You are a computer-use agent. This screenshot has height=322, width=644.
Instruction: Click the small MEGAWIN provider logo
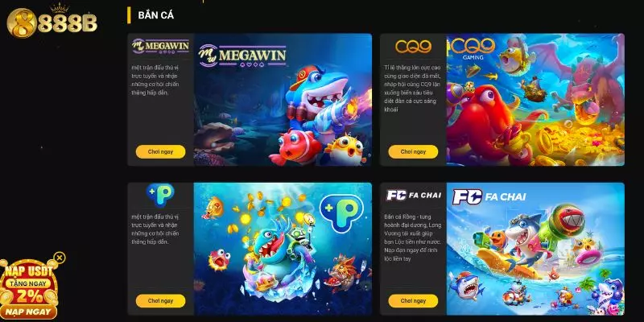(x=160, y=46)
